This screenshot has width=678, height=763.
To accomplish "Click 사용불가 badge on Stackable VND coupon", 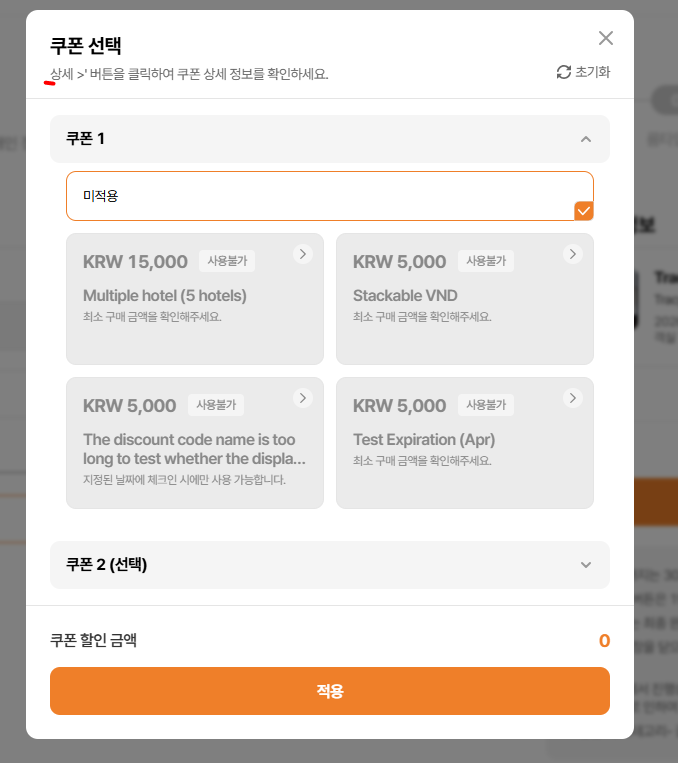I will [x=486, y=261].
